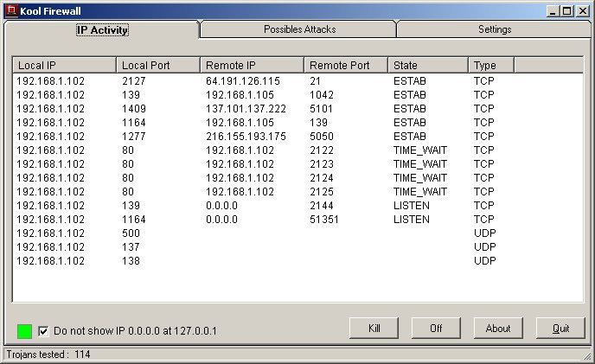The height and width of the screenshot is (364, 595).
Task: Select the connection to 216.155.193.175
Action: click(x=297, y=137)
